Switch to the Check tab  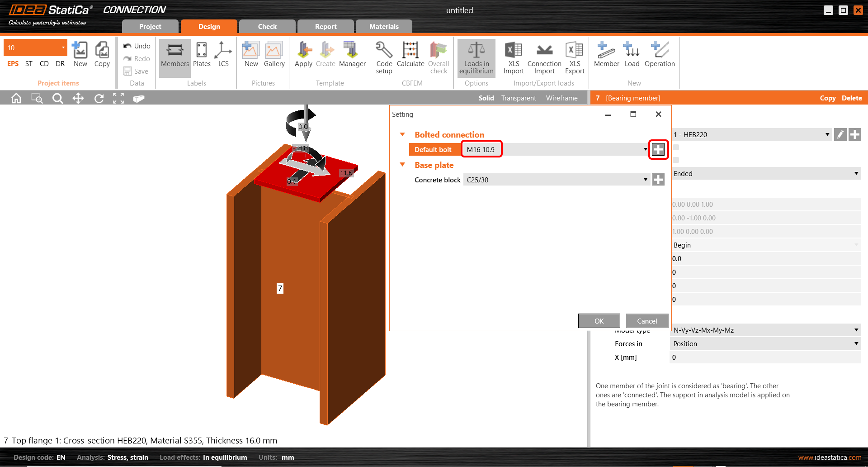click(267, 27)
